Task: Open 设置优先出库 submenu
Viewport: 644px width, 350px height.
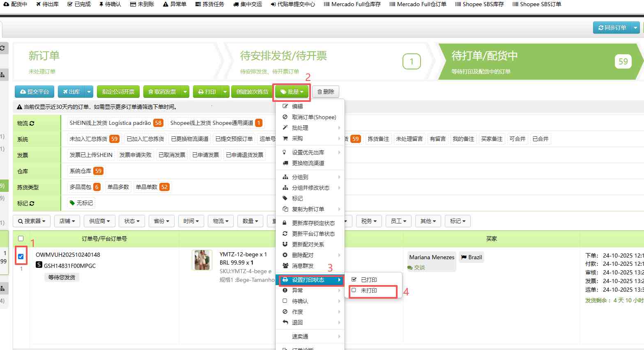Action: click(310, 152)
